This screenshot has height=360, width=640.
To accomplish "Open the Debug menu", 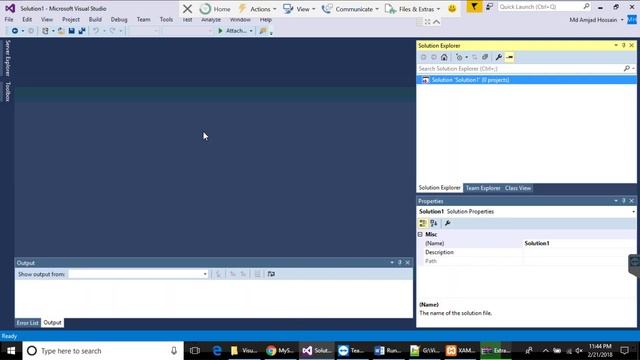I will click(119, 20).
